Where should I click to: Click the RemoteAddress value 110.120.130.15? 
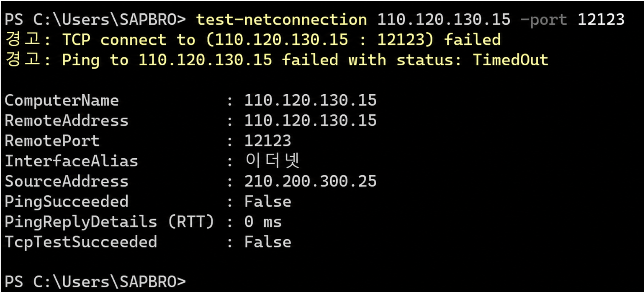coord(310,121)
